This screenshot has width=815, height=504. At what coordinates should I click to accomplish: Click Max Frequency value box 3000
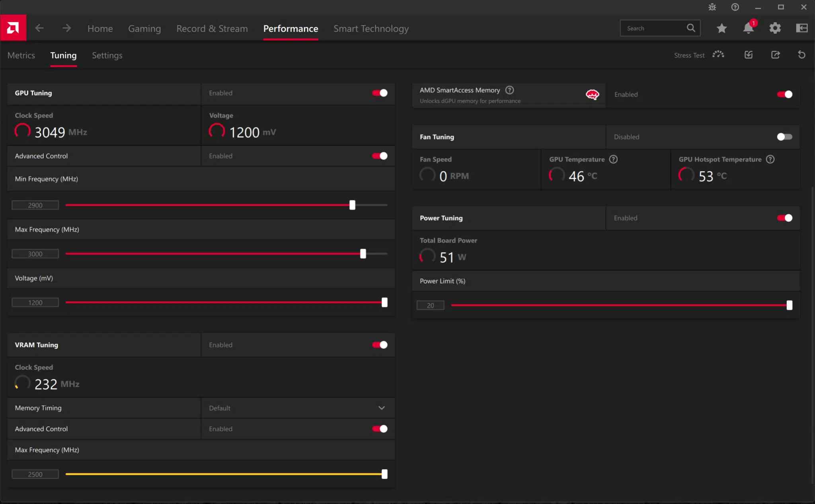pyautogui.click(x=35, y=254)
